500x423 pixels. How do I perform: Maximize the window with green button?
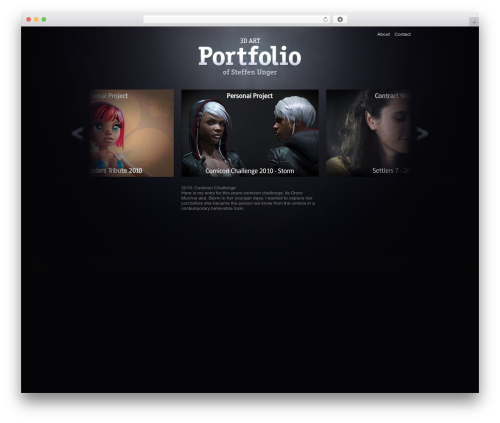[x=44, y=19]
